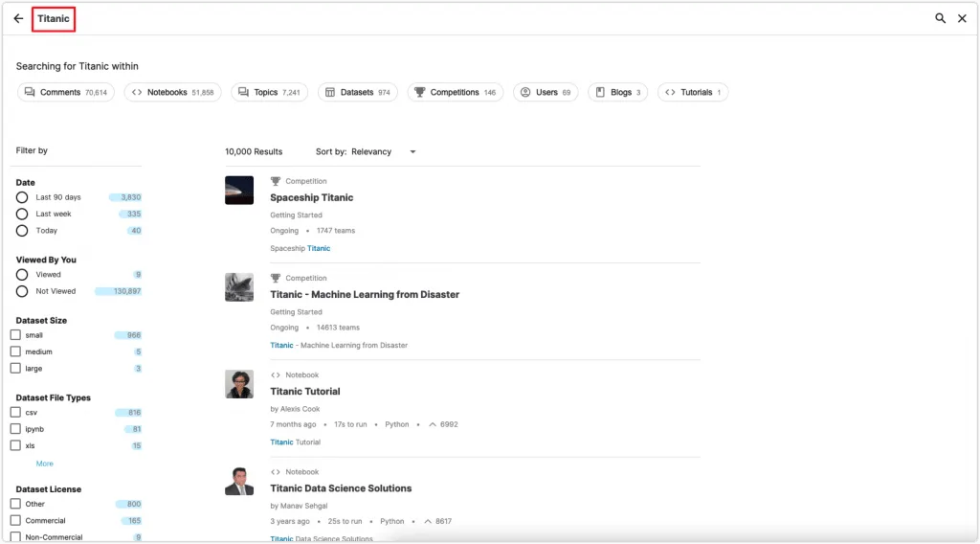
Task: Check the csv file type checkbox
Action: (15, 413)
